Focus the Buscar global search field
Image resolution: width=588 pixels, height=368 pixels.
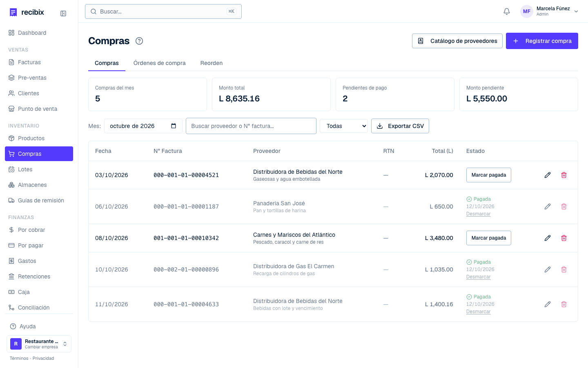163,11
